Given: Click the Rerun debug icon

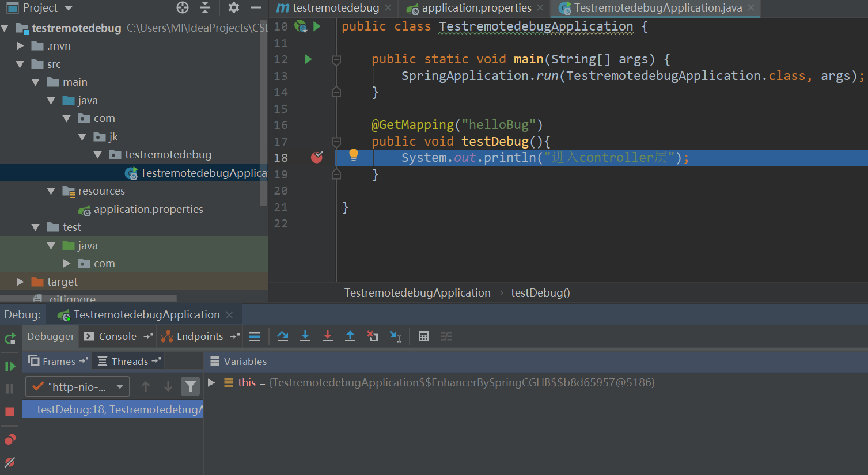Looking at the screenshot, I should pos(10,339).
